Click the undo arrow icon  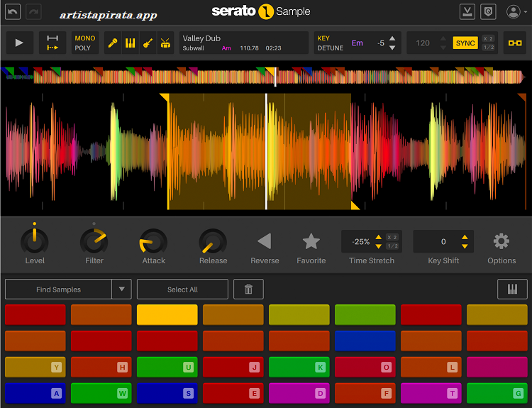coord(13,12)
